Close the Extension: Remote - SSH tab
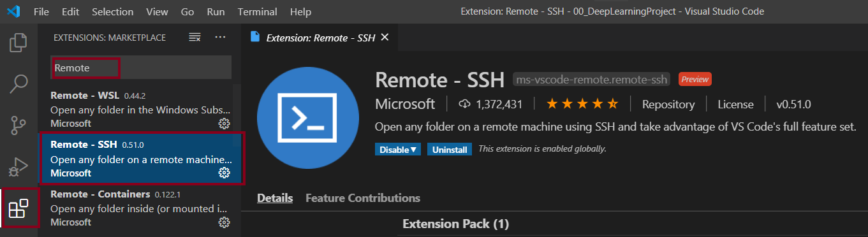868x237 pixels. (385, 37)
